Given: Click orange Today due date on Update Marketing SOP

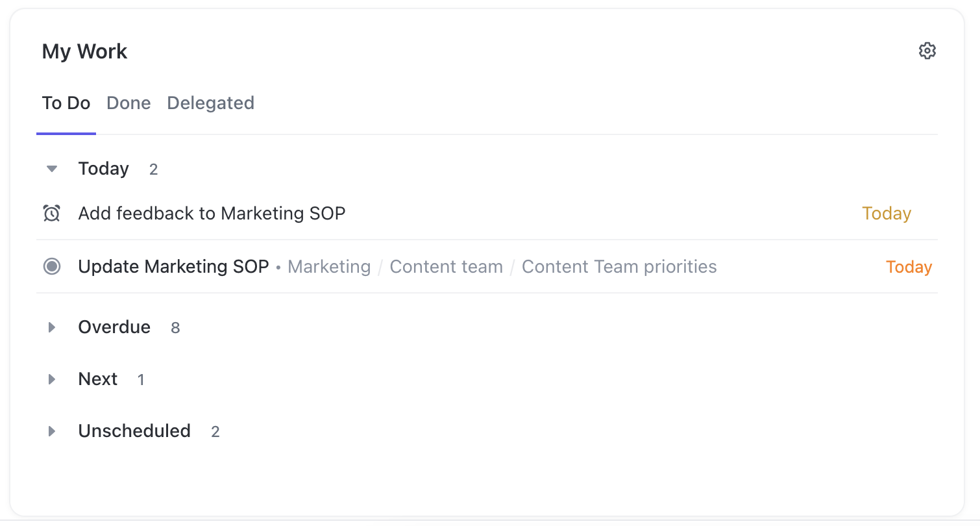Looking at the screenshot, I should coord(909,267).
